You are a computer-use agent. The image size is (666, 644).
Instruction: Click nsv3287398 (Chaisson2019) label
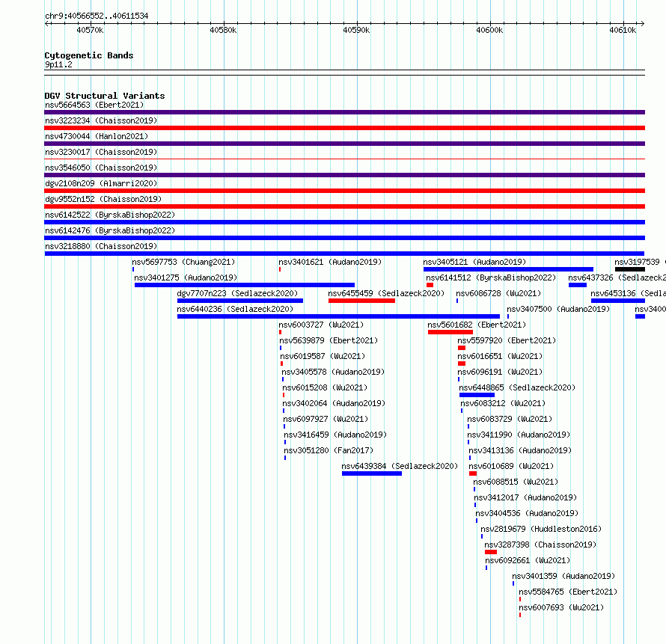[540, 545]
